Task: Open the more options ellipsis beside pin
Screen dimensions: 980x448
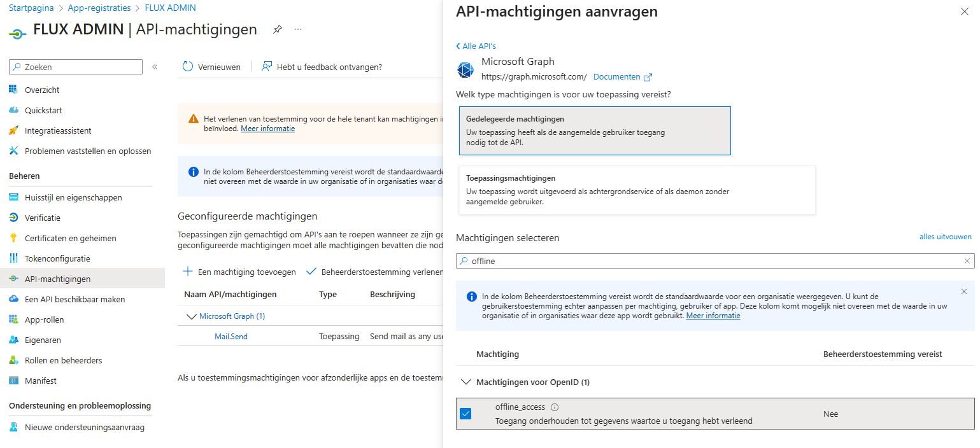Action: pyautogui.click(x=298, y=29)
